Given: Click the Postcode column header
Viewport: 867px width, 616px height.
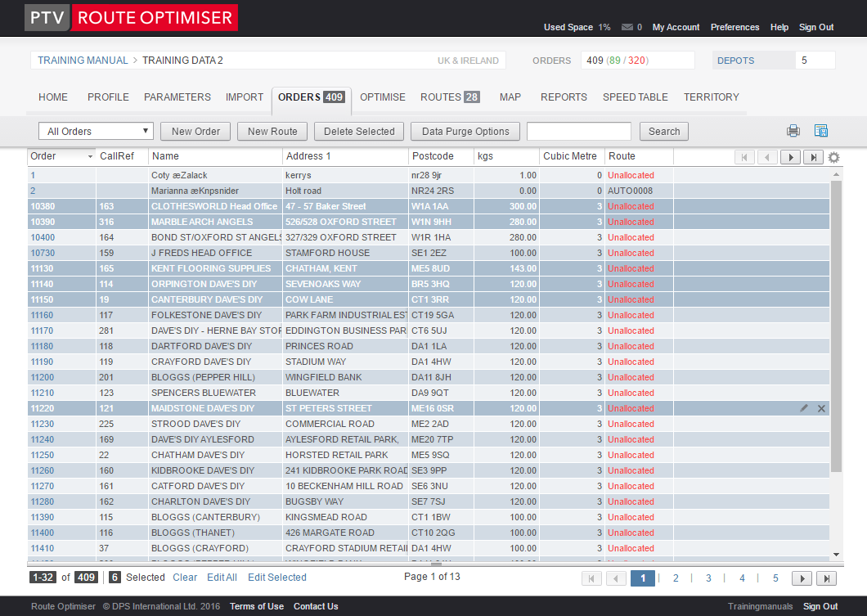Looking at the screenshot, I should tap(441, 156).
